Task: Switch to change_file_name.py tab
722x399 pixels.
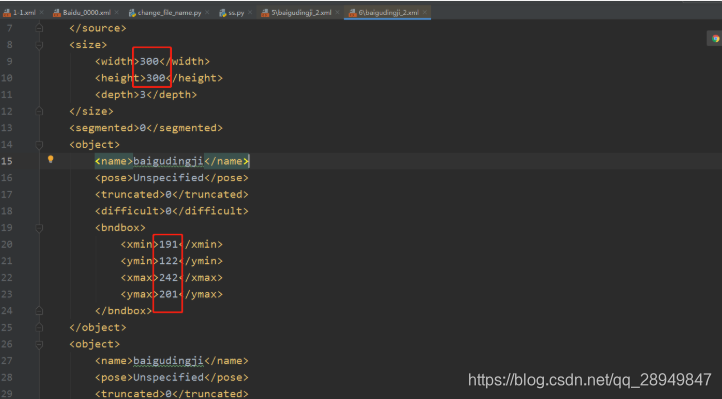Action: coord(169,12)
